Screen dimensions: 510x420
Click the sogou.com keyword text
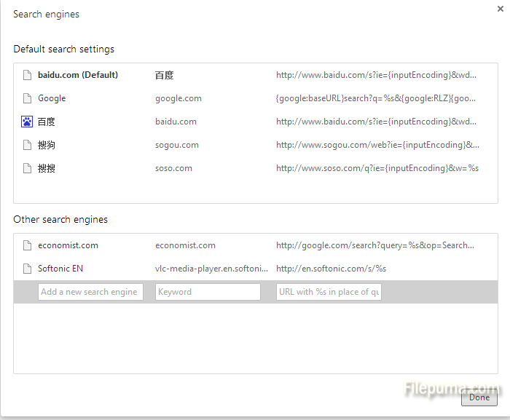(177, 145)
